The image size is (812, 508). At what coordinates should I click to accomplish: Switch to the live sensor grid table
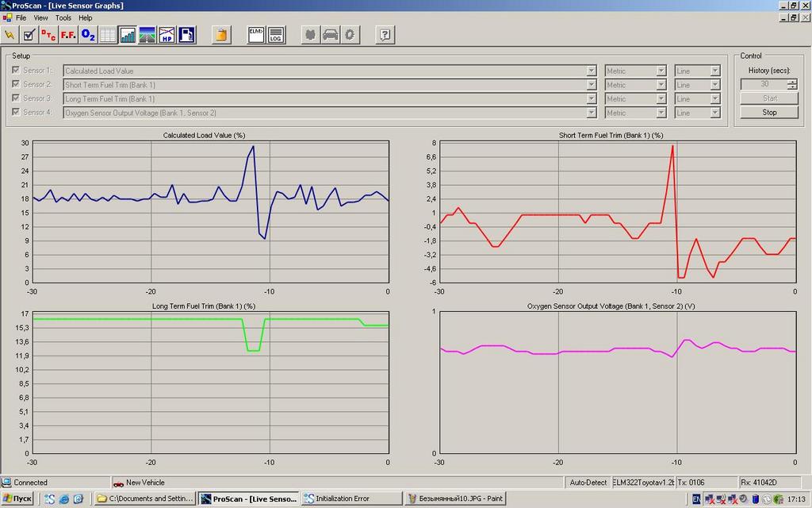108,35
